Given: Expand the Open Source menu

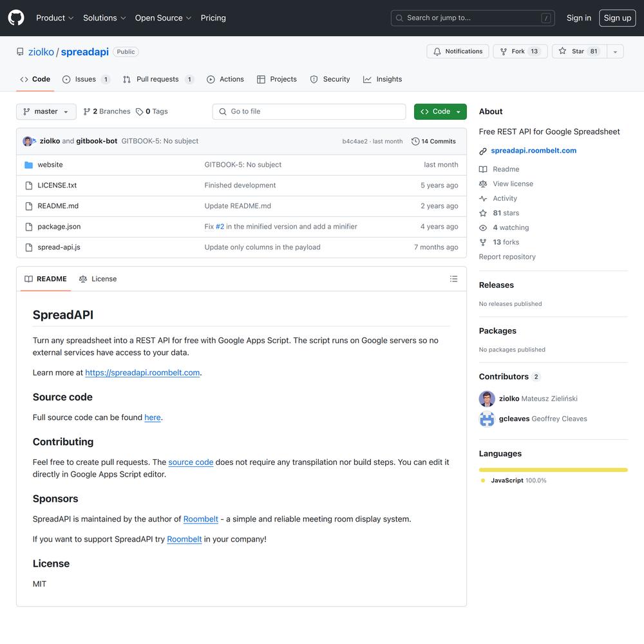Looking at the screenshot, I should 163,18.
